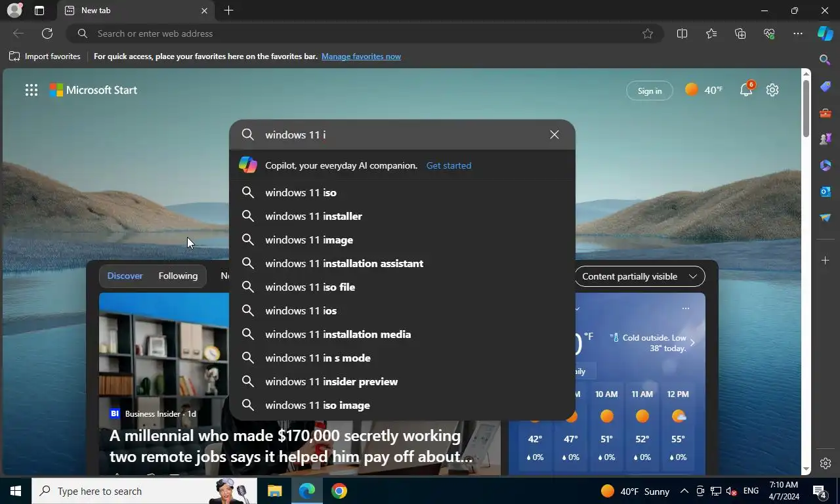
Task: Click the page vertical scrollbar thumb
Action: (x=807, y=108)
